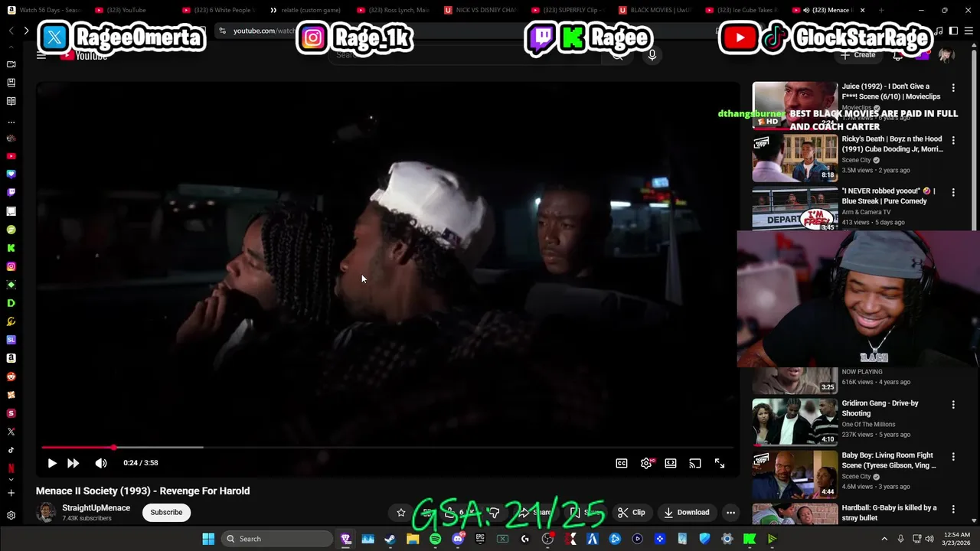The image size is (980, 551).
Task: Skip to next video
Action: pyautogui.click(x=73, y=463)
